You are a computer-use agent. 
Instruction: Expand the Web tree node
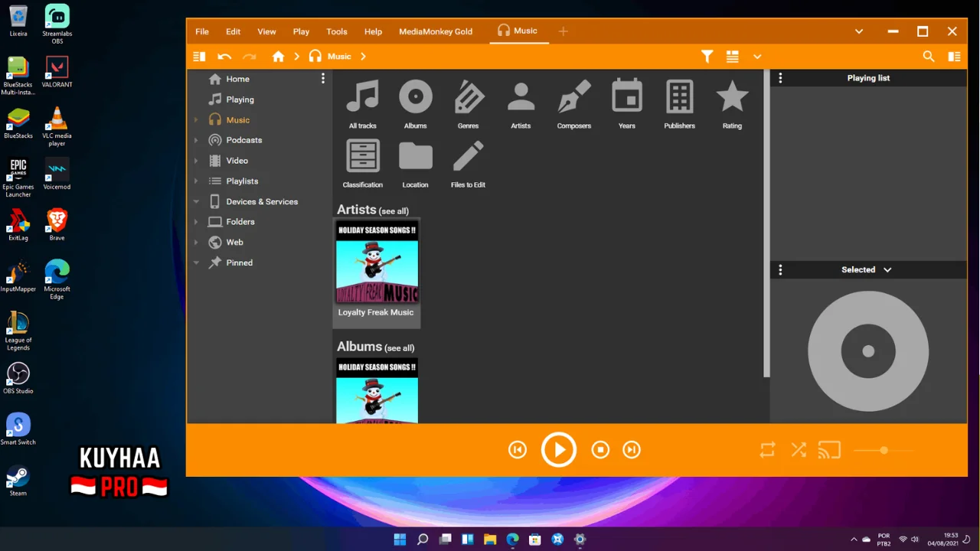(x=196, y=242)
